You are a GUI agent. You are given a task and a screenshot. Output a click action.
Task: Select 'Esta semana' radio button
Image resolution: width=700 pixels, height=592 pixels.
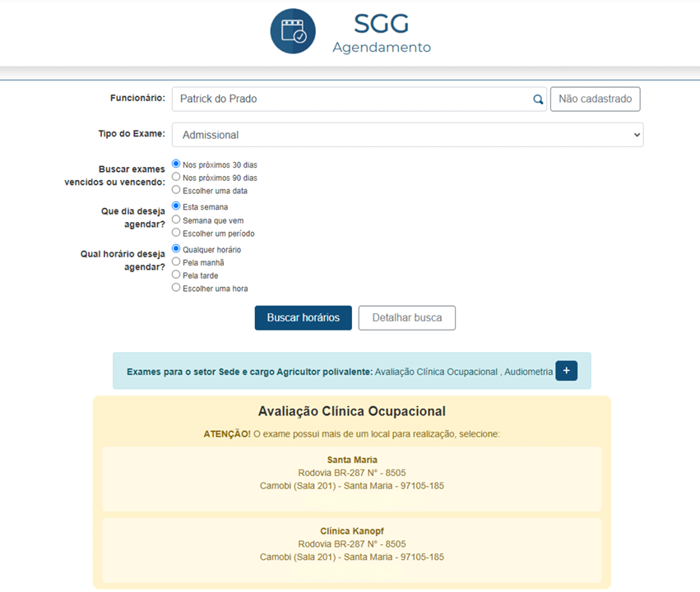(176, 206)
